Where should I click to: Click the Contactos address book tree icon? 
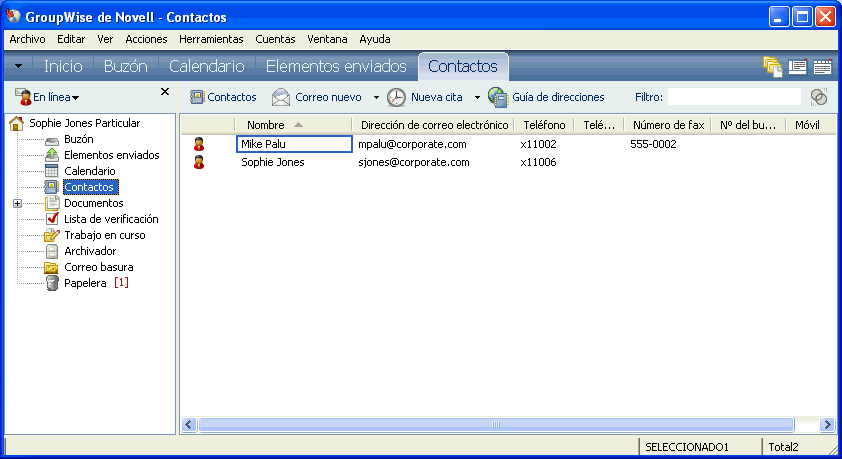[52, 187]
